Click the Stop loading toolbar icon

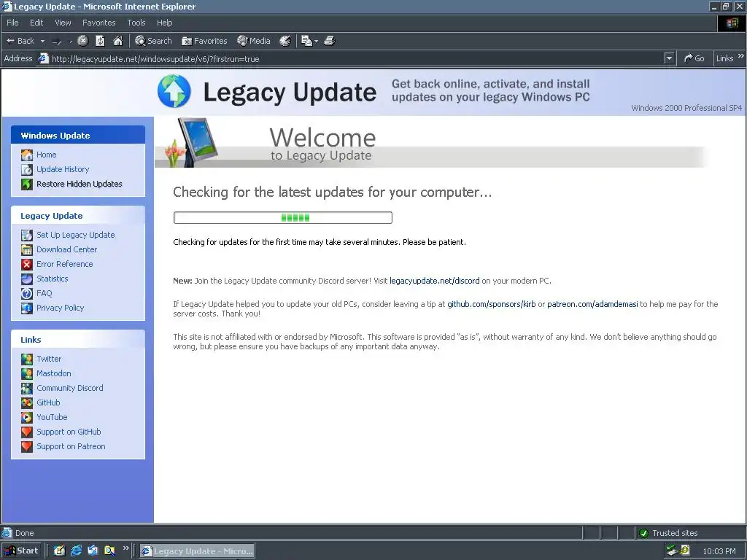point(83,41)
